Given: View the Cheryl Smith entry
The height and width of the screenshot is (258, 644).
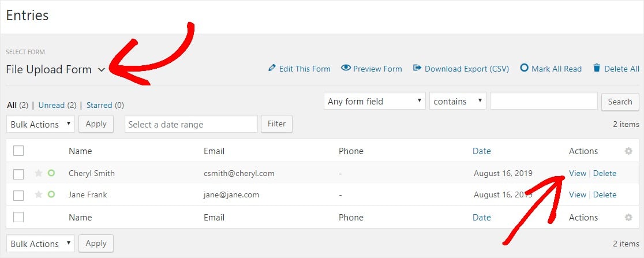Looking at the screenshot, I should click(578, 173).
